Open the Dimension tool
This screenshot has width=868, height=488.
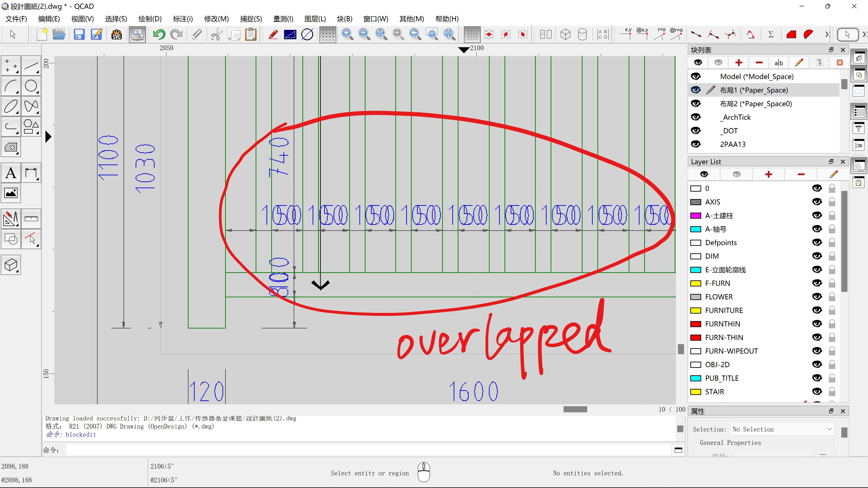tap(31, 173)
